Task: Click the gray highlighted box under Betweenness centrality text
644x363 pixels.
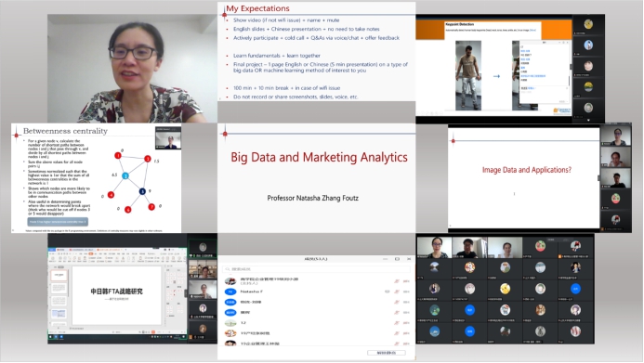Action: tap(58, 222)
